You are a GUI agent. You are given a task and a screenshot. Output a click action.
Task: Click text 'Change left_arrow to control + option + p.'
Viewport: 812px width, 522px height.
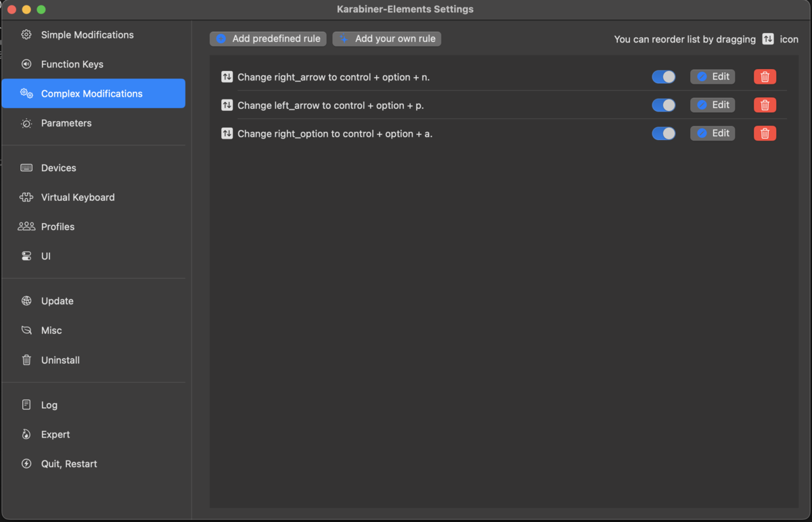tap(331, 105)
